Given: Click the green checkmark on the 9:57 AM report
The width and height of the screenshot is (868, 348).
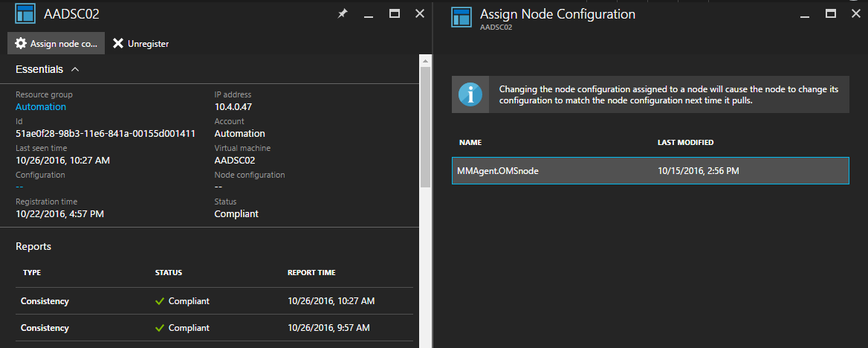Looking at the screenshot, I should [x=160, y=328].
